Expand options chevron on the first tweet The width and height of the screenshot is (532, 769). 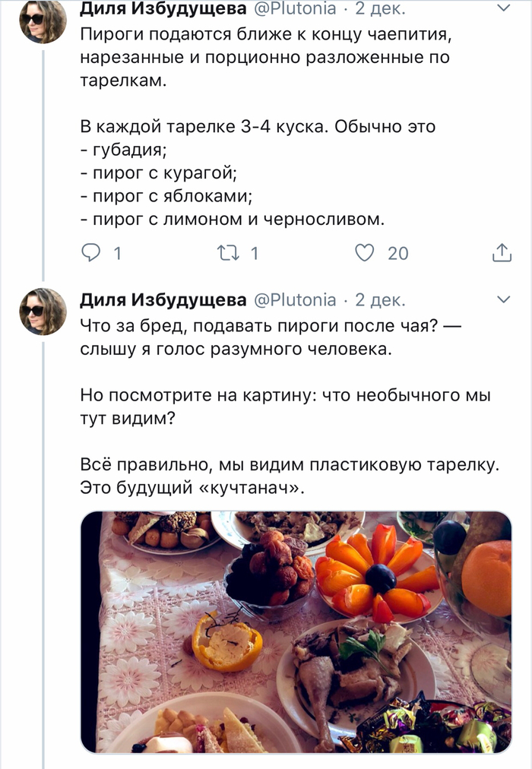(x=503, y=9)
